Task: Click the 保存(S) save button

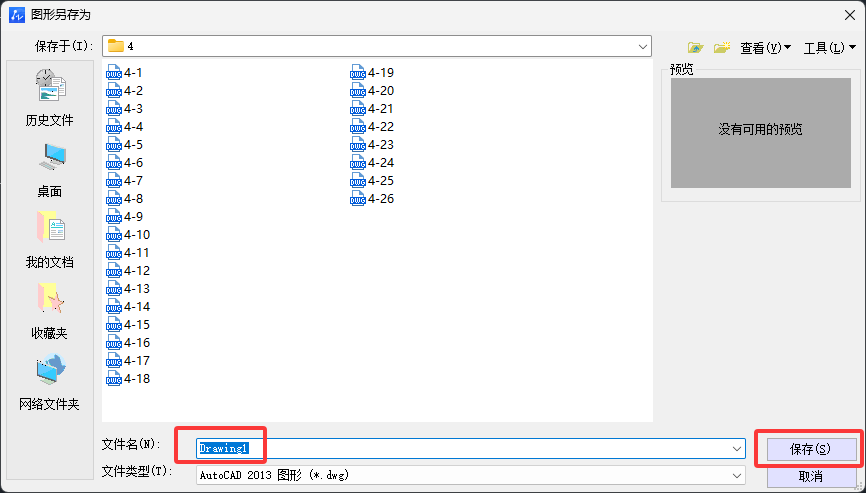Action: coord(812,449)
